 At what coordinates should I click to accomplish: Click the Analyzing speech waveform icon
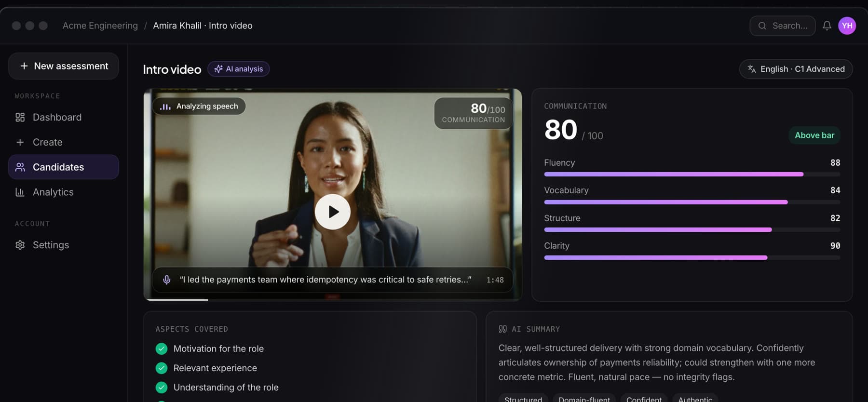(x=165, y=106)
